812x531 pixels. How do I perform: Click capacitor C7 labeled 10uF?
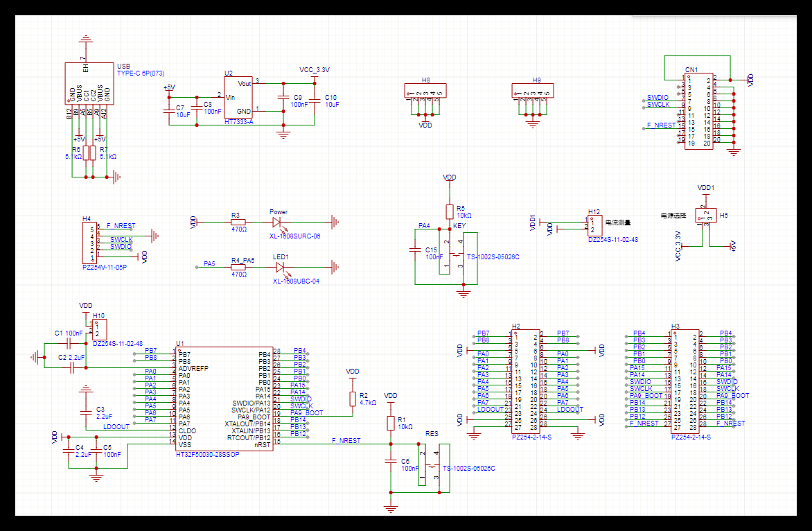click(x=169, y=111)
